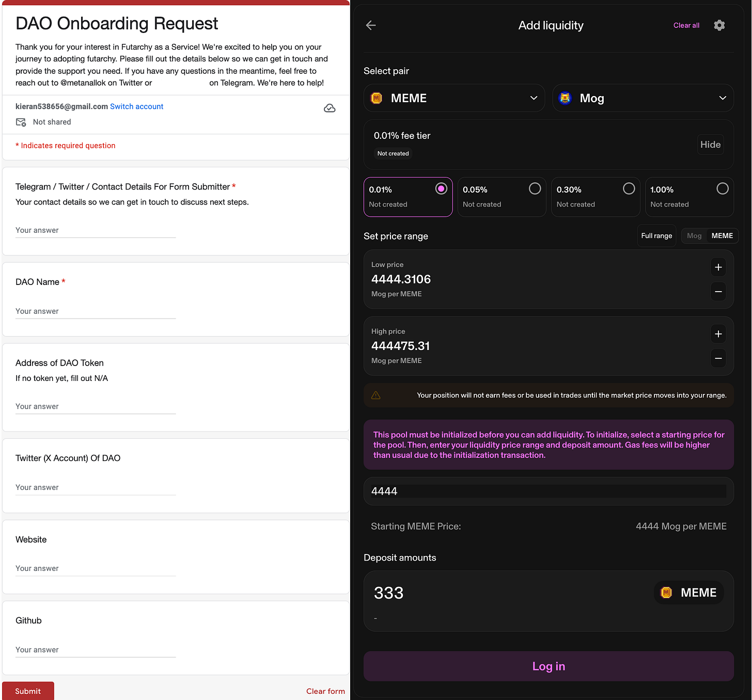Viewport: 752px width, 700px height.
Task: Click Clear form link
Action: tap(325, 691)
